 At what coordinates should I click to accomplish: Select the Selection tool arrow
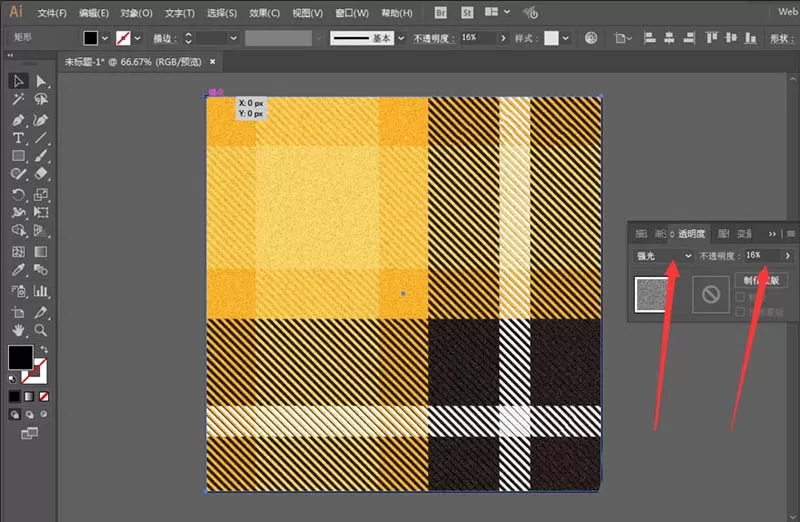(x=18, y=81)
